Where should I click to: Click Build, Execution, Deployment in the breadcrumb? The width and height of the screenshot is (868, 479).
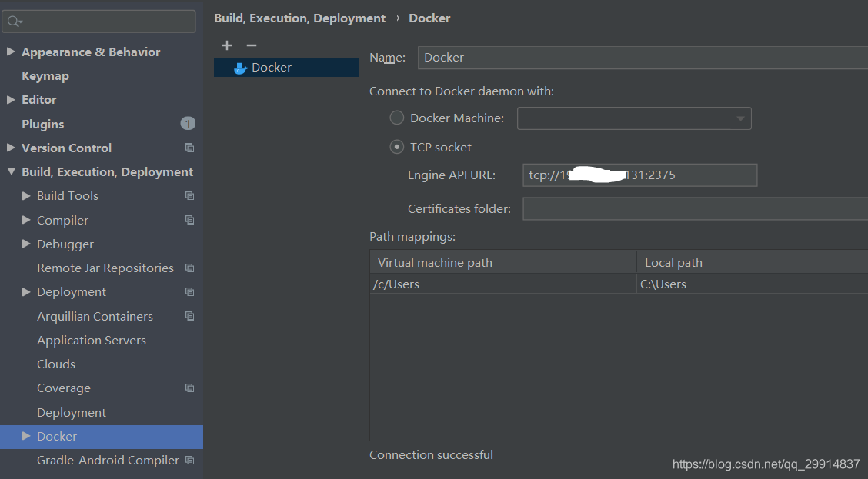pyautogui.click(x=299, y=18)
